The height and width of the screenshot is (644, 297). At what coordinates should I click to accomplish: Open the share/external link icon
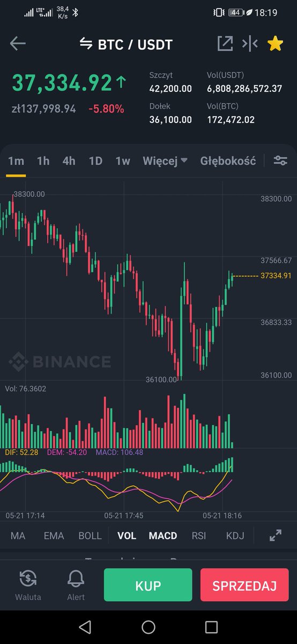point(225,44)
